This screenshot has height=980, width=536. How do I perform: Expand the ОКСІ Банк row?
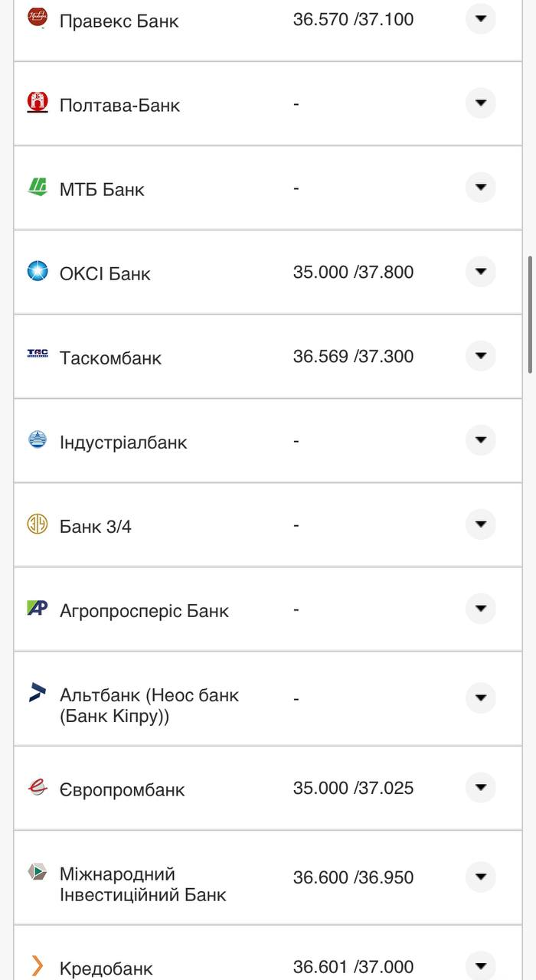[x=480, y=271]
